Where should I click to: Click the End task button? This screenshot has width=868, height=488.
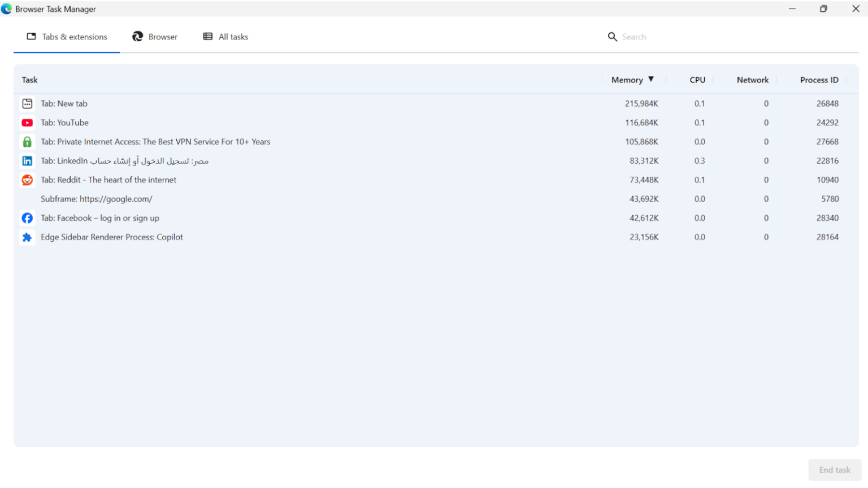pyautogui.click(x=835, y=470)
